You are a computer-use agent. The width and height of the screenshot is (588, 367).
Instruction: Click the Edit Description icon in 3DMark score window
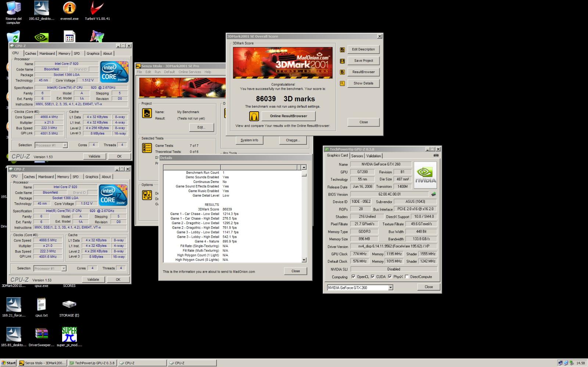click(342, 50)
